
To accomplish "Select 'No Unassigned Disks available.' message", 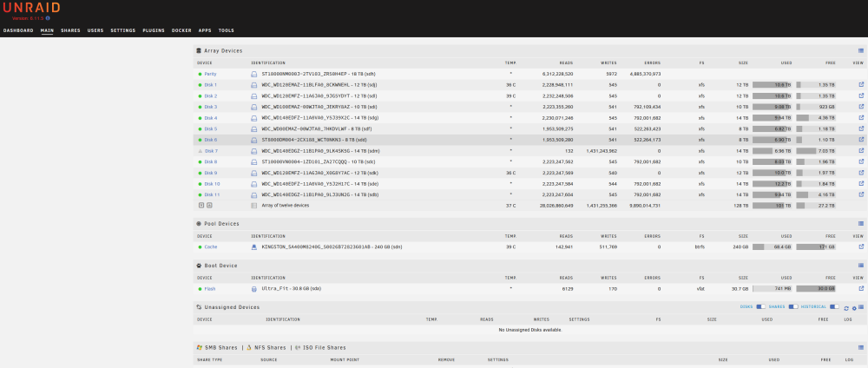I will point(530,330).
